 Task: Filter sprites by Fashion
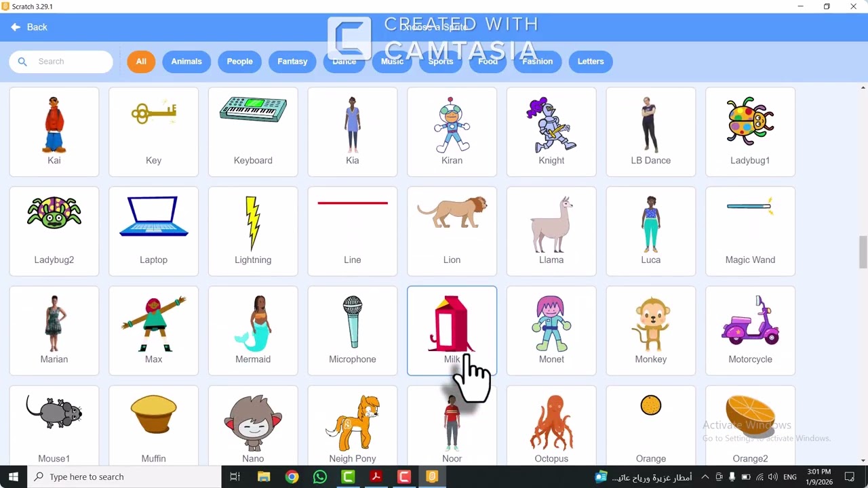pos(537,62)
